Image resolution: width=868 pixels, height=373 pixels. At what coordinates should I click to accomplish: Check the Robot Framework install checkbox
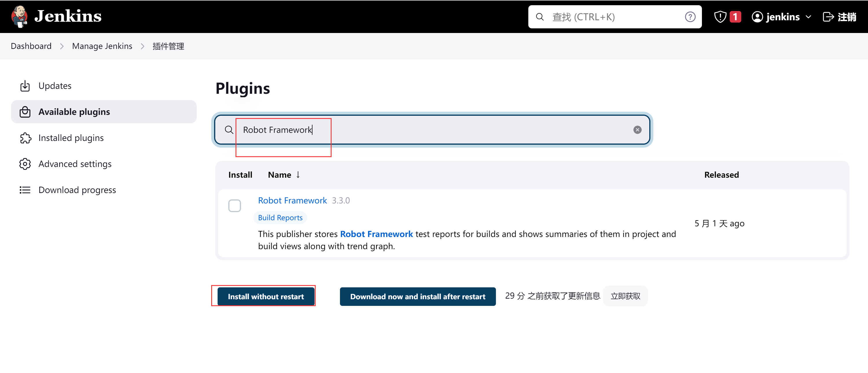click(x=234, y=205)
